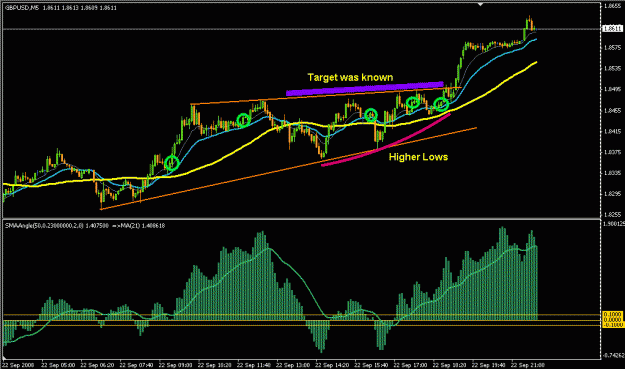
Task: Click the '22 Sep 19:40' time label
Action: click(x=488, y=365)
